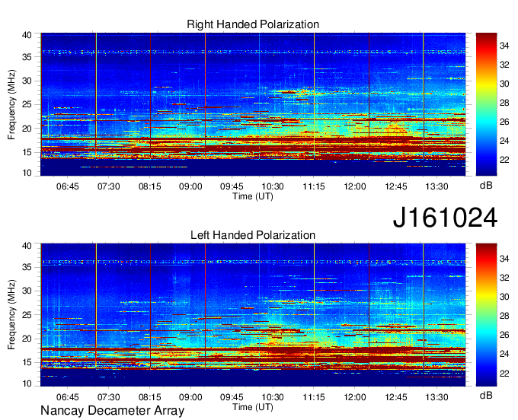Click the "09:45" time tick under the upper plot
Image resolution: width=518 pixels, height=420 pixels.
[x=232, y=186]
